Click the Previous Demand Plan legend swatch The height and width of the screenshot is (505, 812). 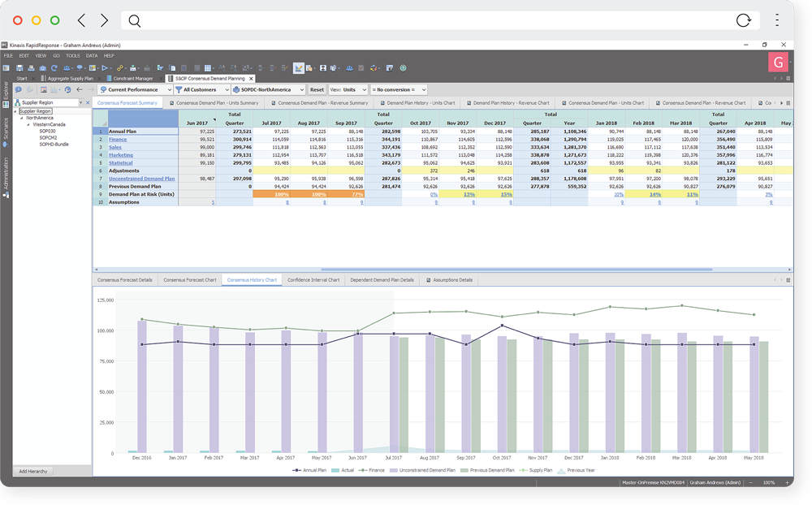[464, 470]
